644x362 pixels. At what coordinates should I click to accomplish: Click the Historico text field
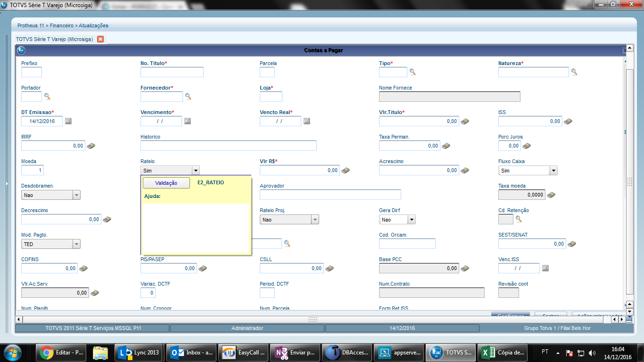tap(229, 146)
